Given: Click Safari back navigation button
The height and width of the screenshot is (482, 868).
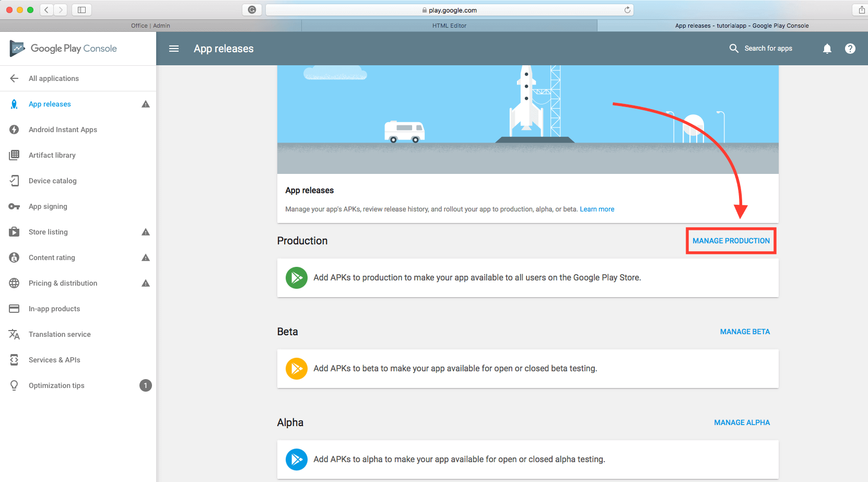Looking at the screenshot, I should coord(46,9).
